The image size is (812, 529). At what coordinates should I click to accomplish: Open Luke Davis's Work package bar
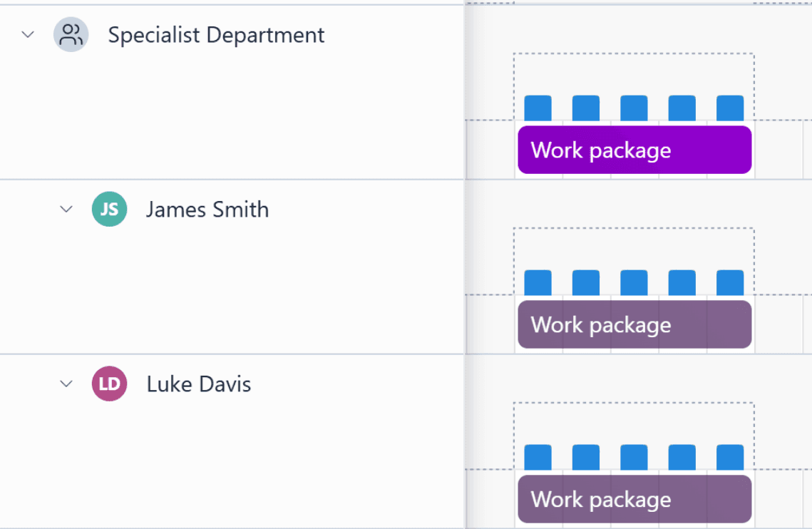(x=634, y=499)
